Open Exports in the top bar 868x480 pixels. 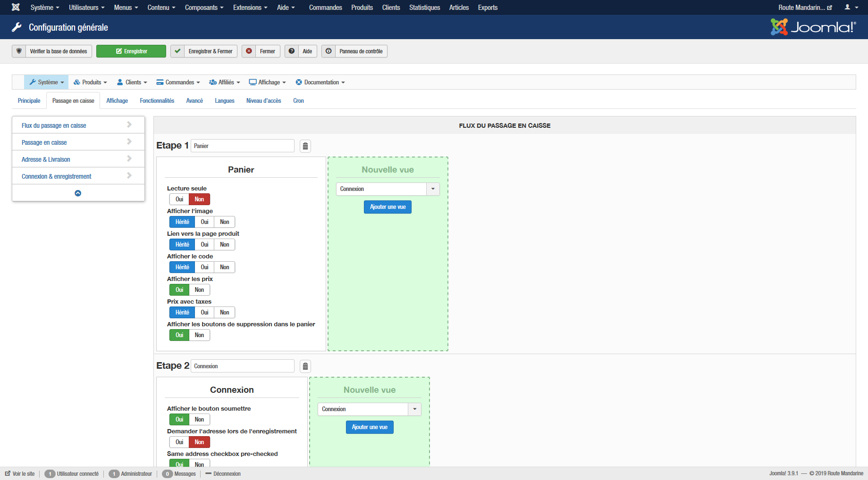[x=488, y=7]
